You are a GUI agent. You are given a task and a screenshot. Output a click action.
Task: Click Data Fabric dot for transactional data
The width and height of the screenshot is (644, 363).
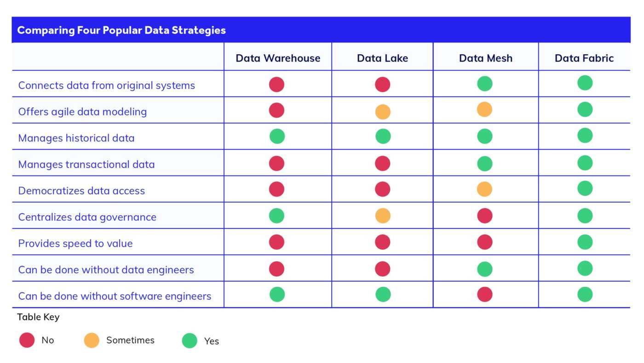pyautogui.click(x=585, y=163)
